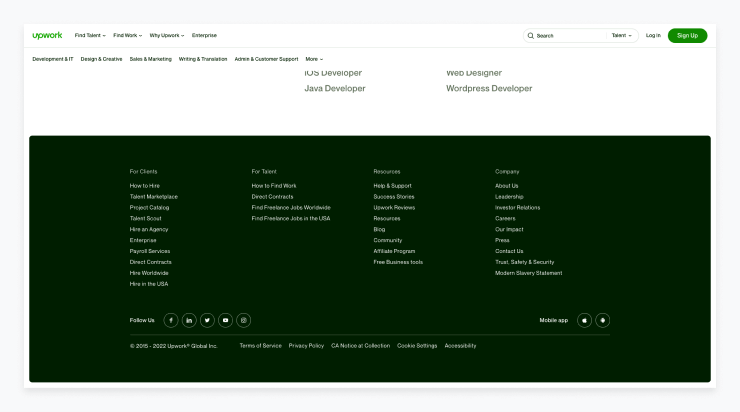Open Hire Worldwide link
This screenshot has height=412, width=740.
tap(149, 273)
